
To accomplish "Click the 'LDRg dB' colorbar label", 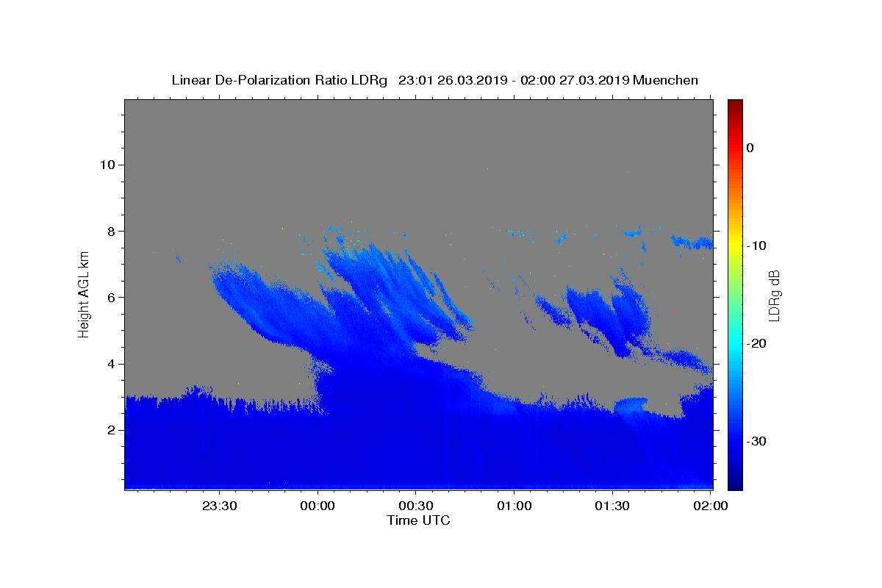I will point(773,295).
